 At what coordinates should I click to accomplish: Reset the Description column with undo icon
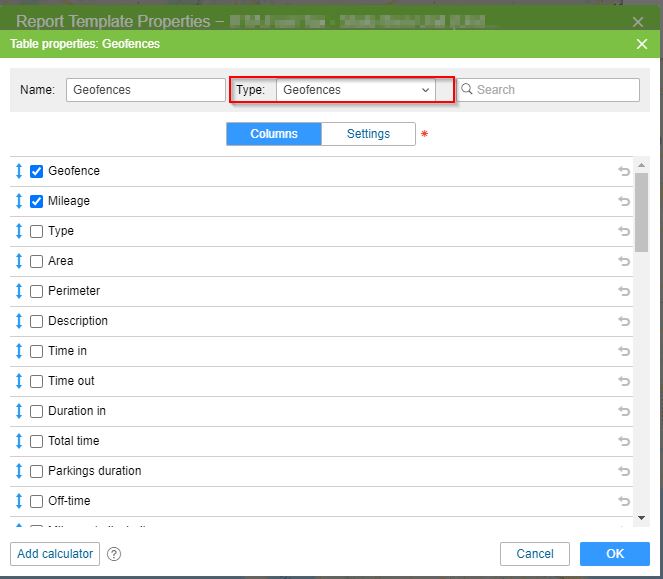coord(624,321)
